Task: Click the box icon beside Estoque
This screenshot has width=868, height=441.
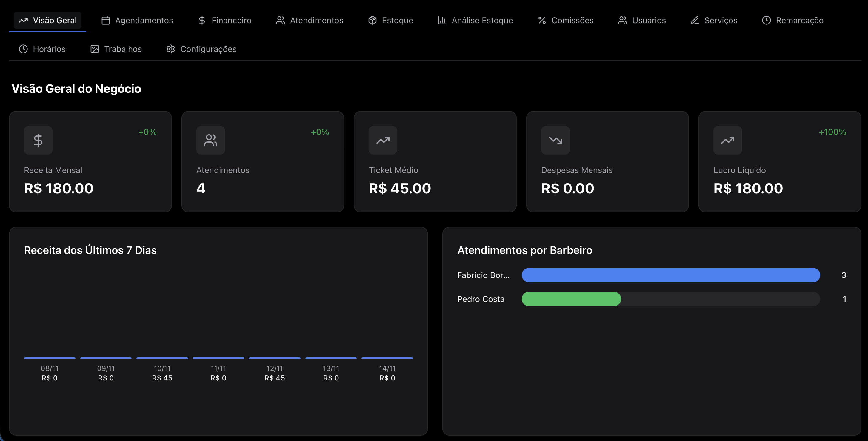Action: click(372, 21)
